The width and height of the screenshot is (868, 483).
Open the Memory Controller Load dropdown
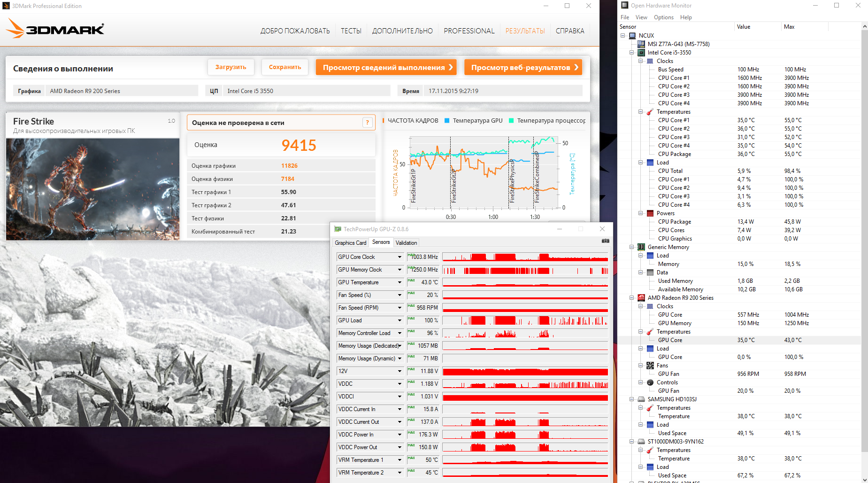tap(399, 333)
